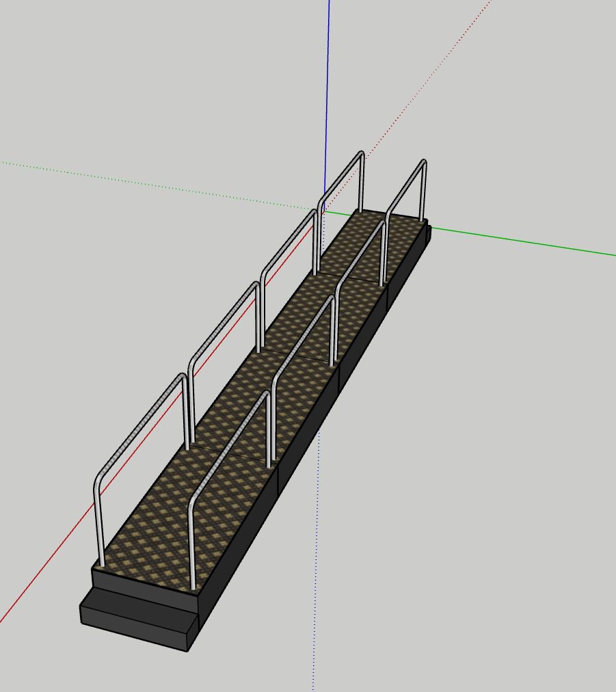The width and height of the screenshot is (616, 692).
Task: Click the dark right side face of the walkway
Action: click(x=308, y=438)
